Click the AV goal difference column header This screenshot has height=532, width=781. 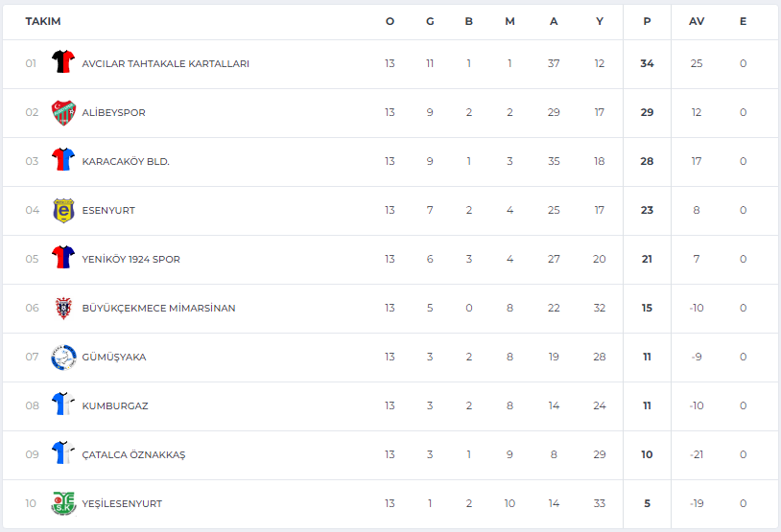697,21
